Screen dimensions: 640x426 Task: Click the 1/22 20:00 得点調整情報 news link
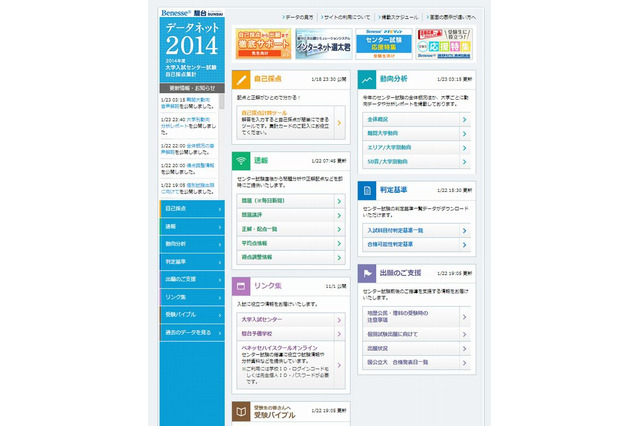(x=200, y=166)
